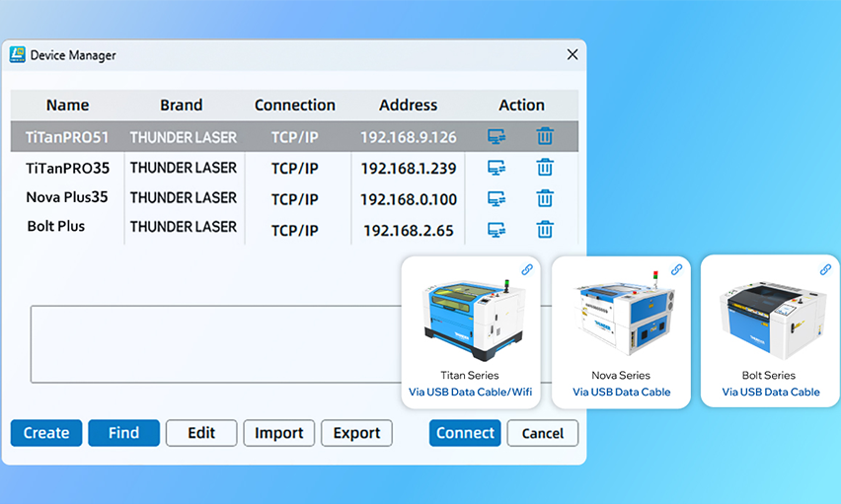The height and width of the screenshot is (504, 841).
Task: Select the Bolt Series machine thumbnail
Action: click(772, 321)
